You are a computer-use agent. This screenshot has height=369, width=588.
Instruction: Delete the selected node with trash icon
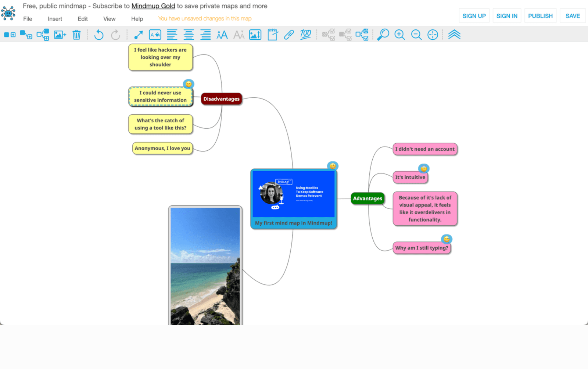pyautogui.click(x=76, y=35)
